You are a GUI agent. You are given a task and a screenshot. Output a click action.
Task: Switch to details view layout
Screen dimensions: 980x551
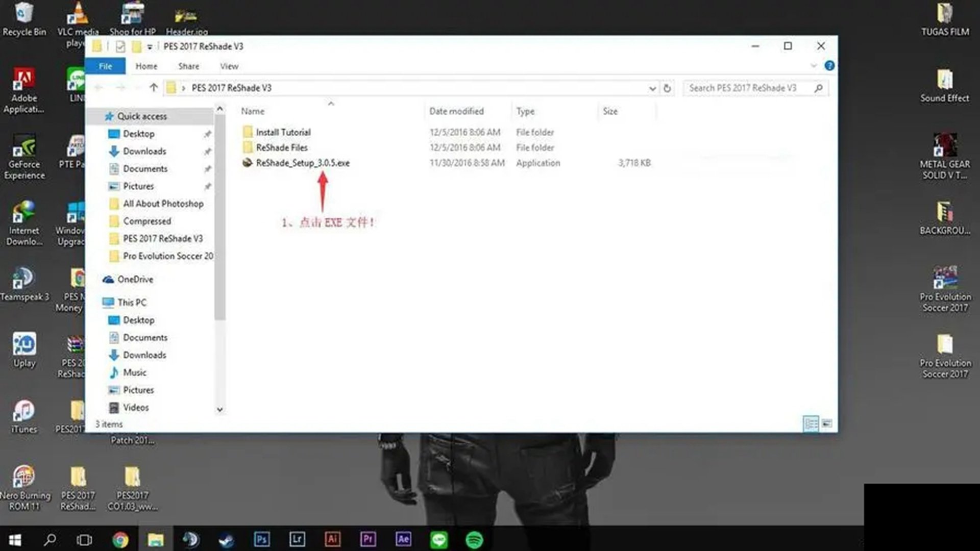coord(811,423)
